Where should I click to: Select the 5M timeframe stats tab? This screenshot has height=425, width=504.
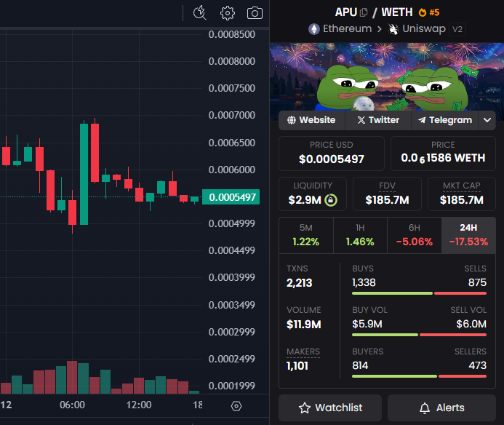tap(306, 235)
